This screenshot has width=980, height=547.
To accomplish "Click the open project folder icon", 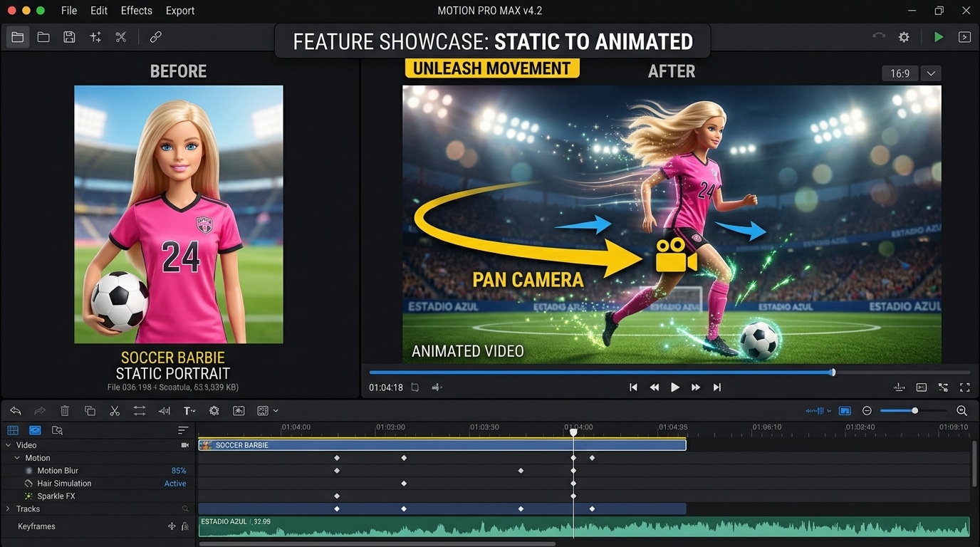I will [18, 37].
